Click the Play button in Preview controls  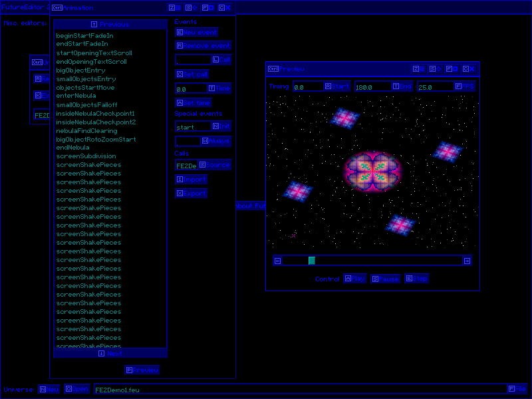(x=354, y=279)
